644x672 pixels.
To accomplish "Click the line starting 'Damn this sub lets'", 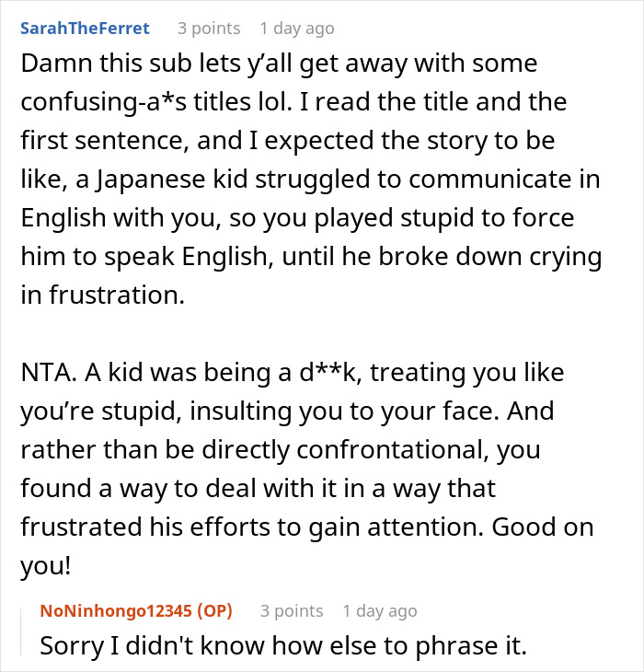I will point(278,65).
